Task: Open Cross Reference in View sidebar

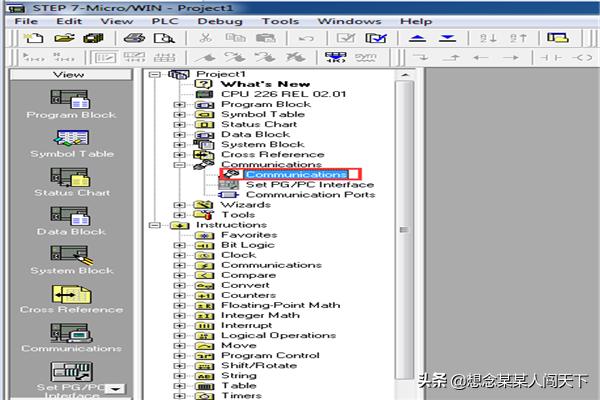Action: coord(72,299)
